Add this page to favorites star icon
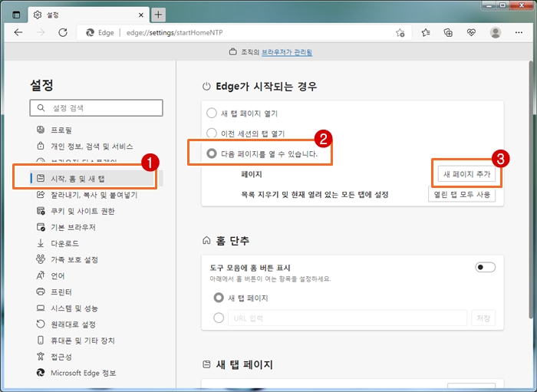The width and height of the screenshot is (537, 392). (400, 33)
